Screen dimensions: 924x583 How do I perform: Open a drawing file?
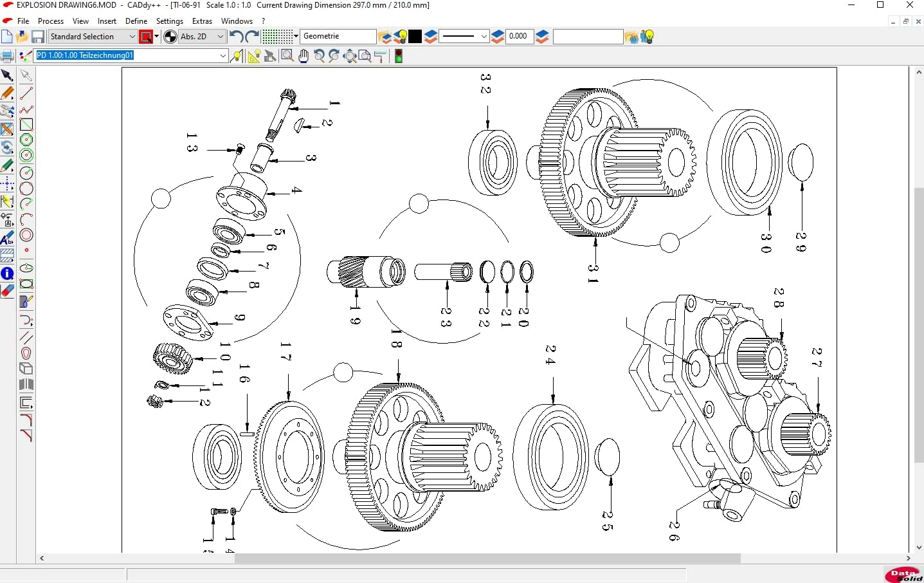coord(22,37)
